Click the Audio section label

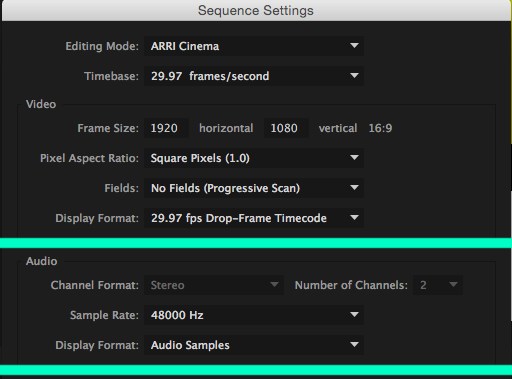click(x=42, y=261)
